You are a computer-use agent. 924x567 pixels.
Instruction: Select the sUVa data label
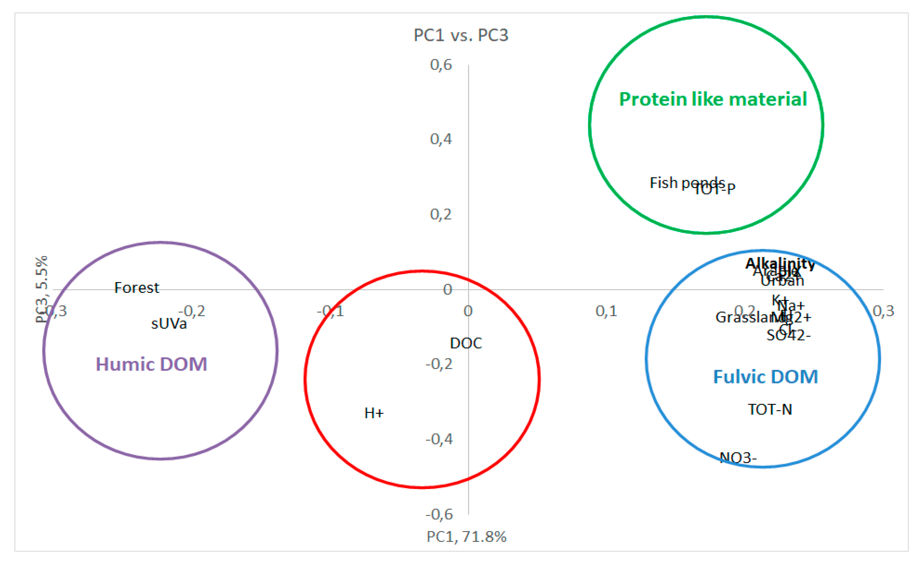169,324
